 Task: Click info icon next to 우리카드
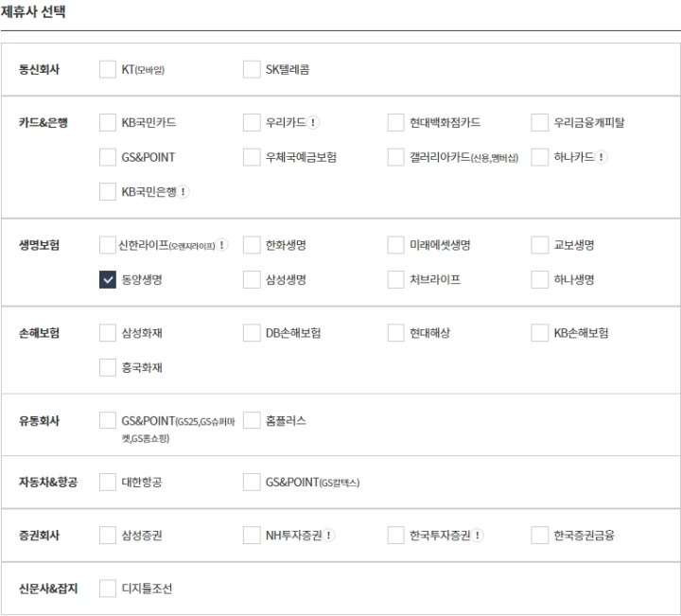point(313,122)
